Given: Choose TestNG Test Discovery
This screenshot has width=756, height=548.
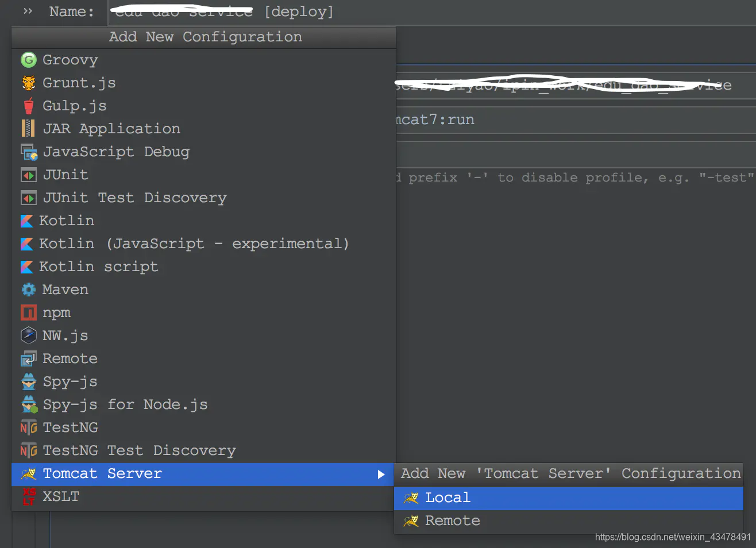Looking at the screenshot, I should [204, 450].
